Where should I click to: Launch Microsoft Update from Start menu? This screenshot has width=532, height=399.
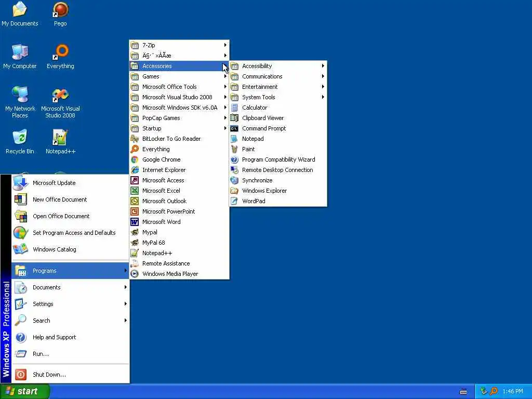[x=71, y=183]
